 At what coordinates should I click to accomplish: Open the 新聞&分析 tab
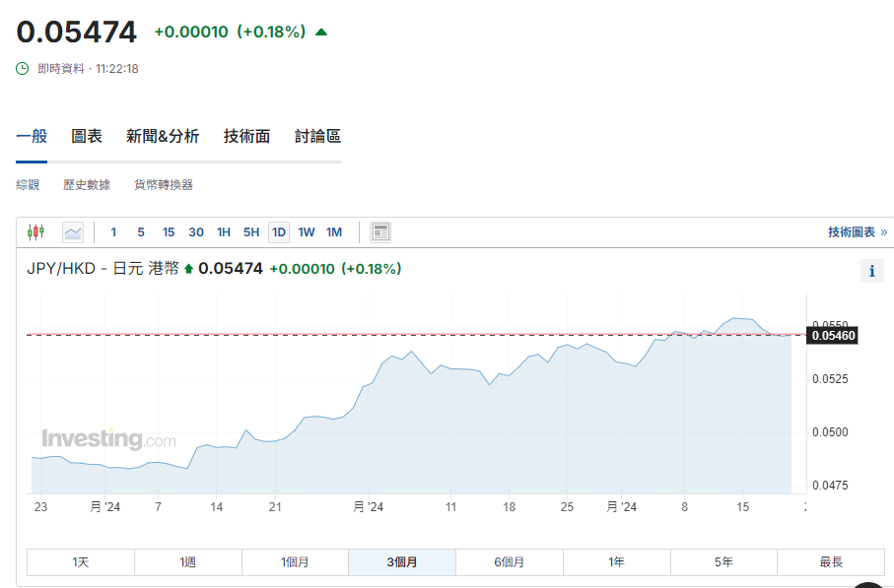tap(163, 137)
